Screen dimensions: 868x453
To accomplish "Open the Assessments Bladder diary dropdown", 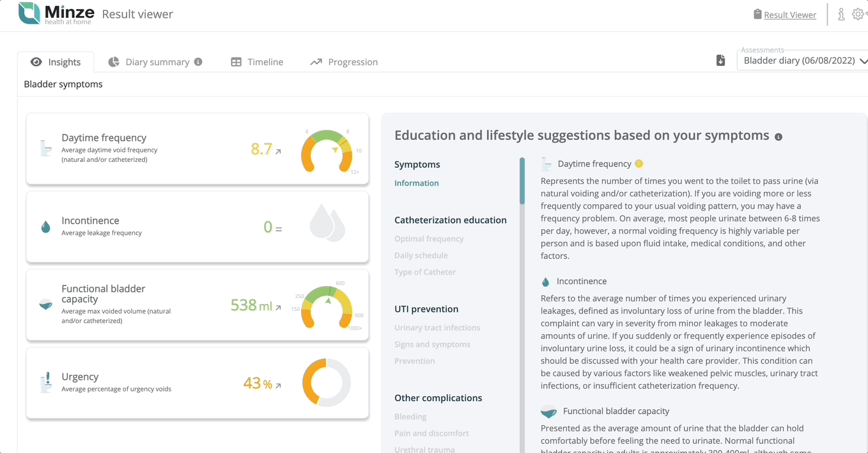I will click(x=803, y=61).
